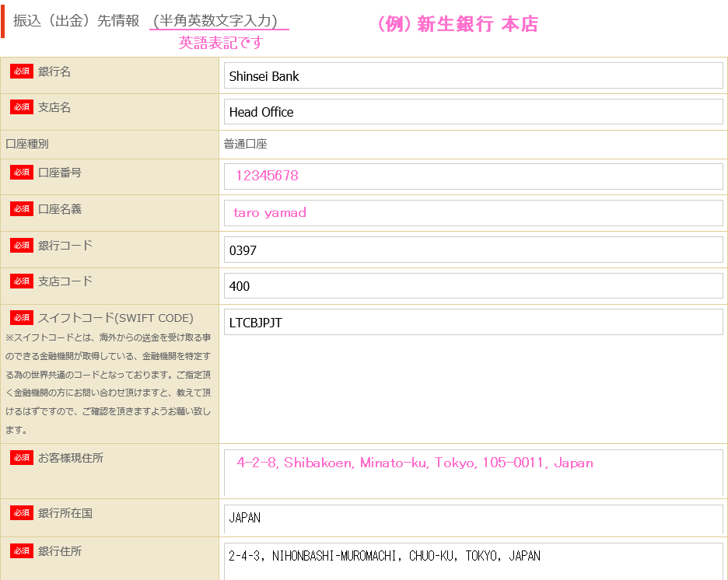Click the 銀行住所 bank address text area
Screen dimensions: 728x580
click(473, 561)
